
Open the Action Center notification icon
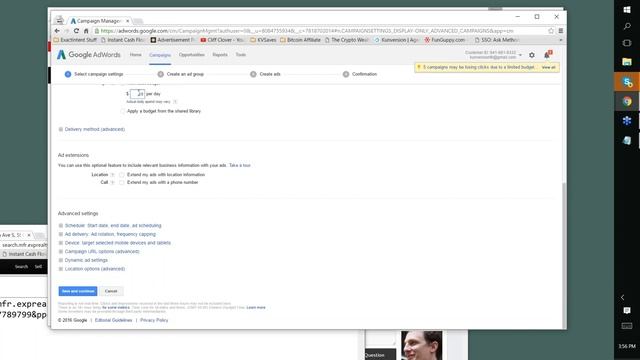(627, 311)
